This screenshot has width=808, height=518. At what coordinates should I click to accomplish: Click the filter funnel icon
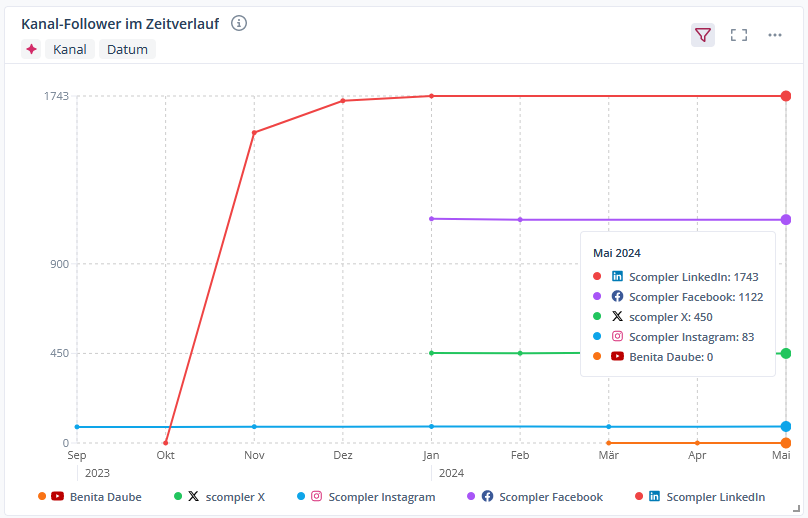coord(703,35)
